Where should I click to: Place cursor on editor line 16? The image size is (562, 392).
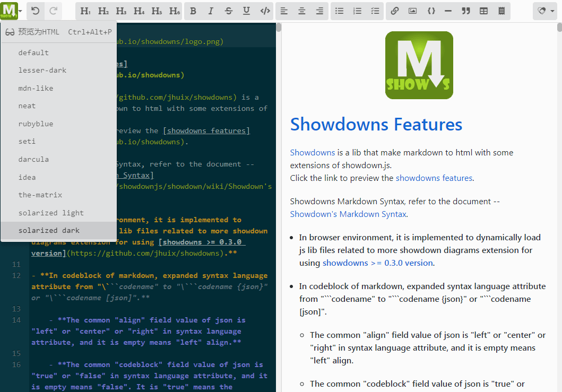tap(150, 376)
